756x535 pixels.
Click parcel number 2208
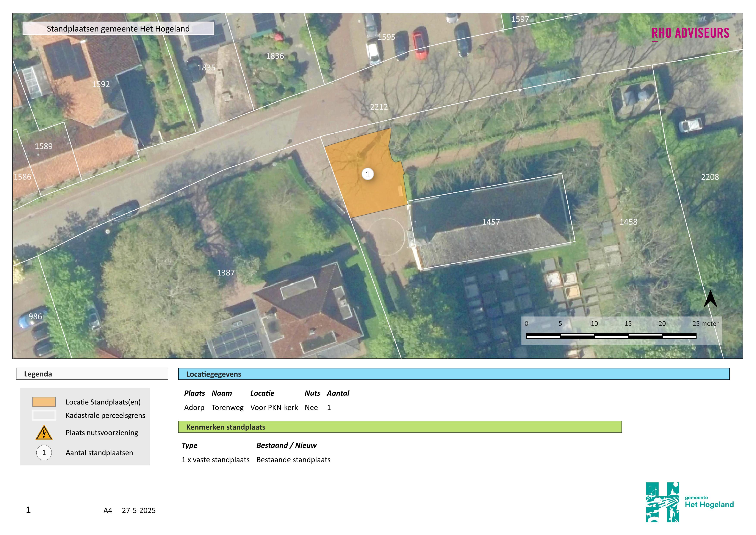coord(710,177)
